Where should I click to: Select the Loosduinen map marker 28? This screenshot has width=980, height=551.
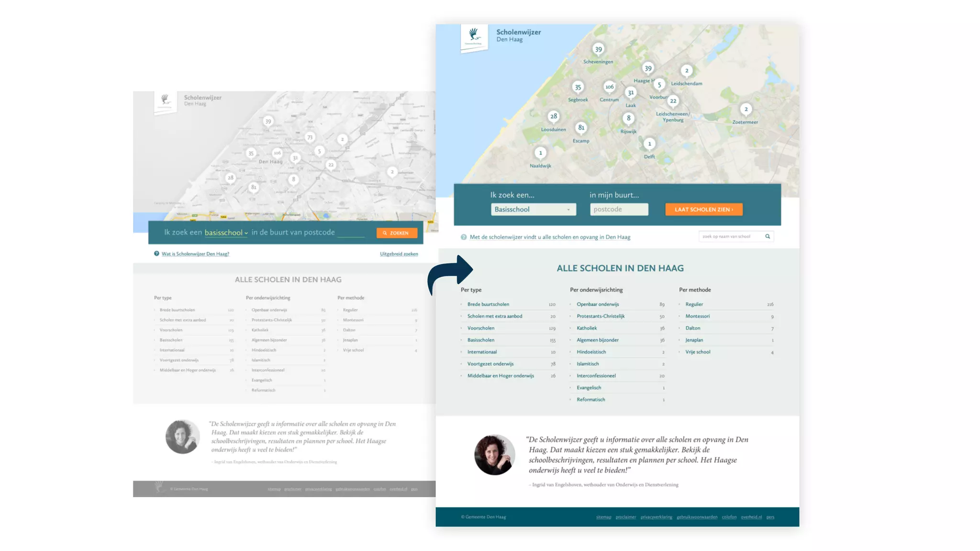pos(554,116)
